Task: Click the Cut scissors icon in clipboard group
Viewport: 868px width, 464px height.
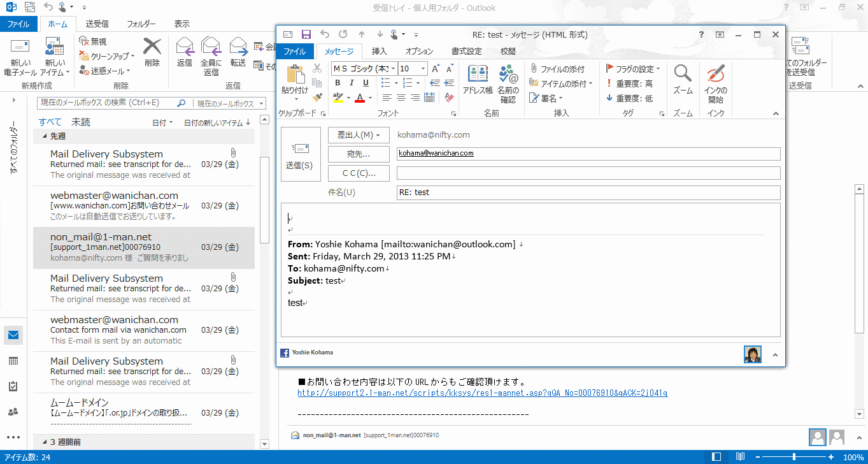Action: tap(317, 69)
